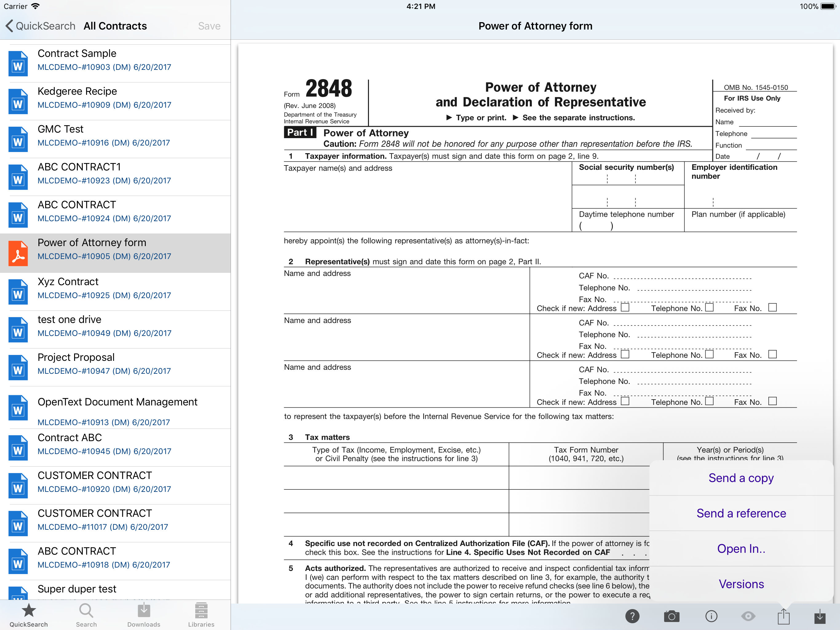840x630 pixels.
Task: Tap the MLCDEMO-#10949 document reference
Action: (105, 333)
